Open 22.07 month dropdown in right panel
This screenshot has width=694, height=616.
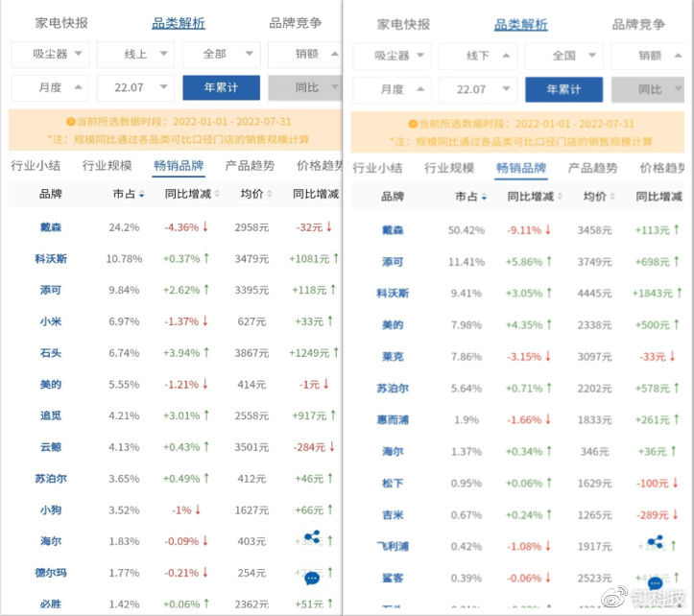click(x=478, y=89)
